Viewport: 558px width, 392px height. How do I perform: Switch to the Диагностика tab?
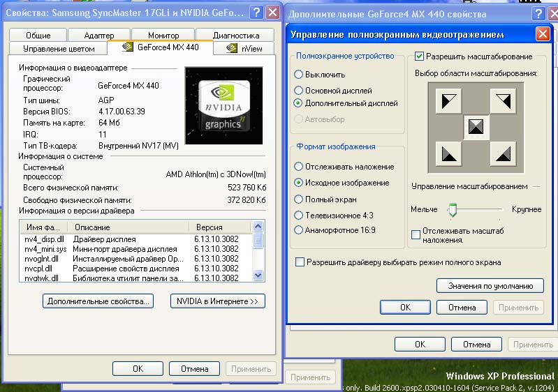(x=235, y=35)
